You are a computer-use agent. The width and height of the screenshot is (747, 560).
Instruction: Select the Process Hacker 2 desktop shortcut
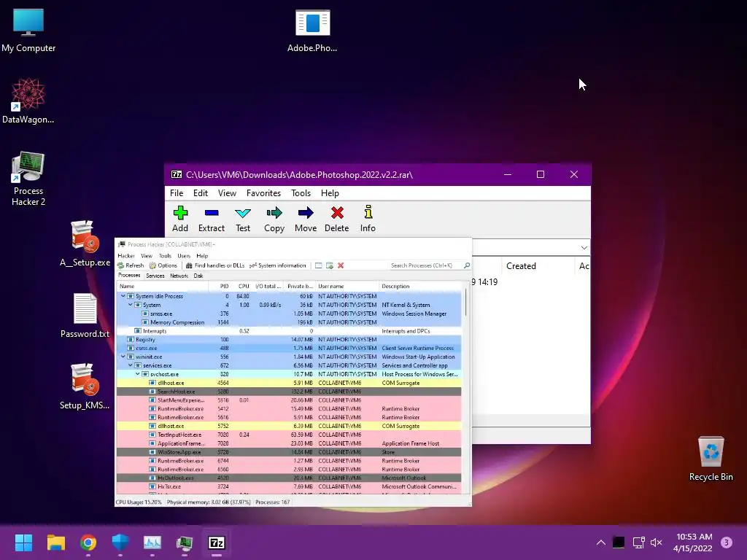[28, 178]
